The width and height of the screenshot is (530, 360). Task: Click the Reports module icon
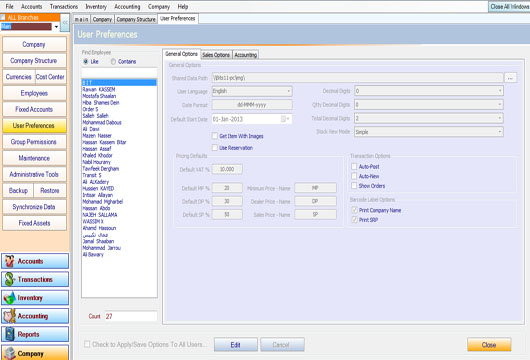pyautogui.click(x=9, y=334)
